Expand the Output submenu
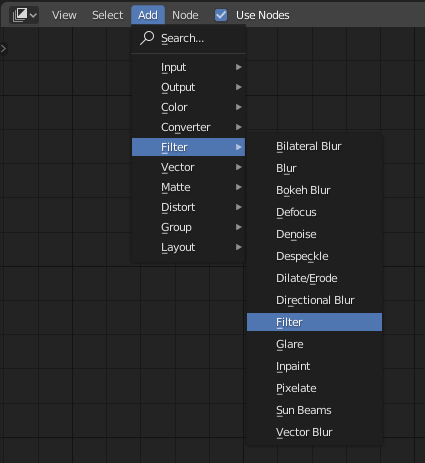This screenshot has width=425, height=463. [x=188, y=87]
